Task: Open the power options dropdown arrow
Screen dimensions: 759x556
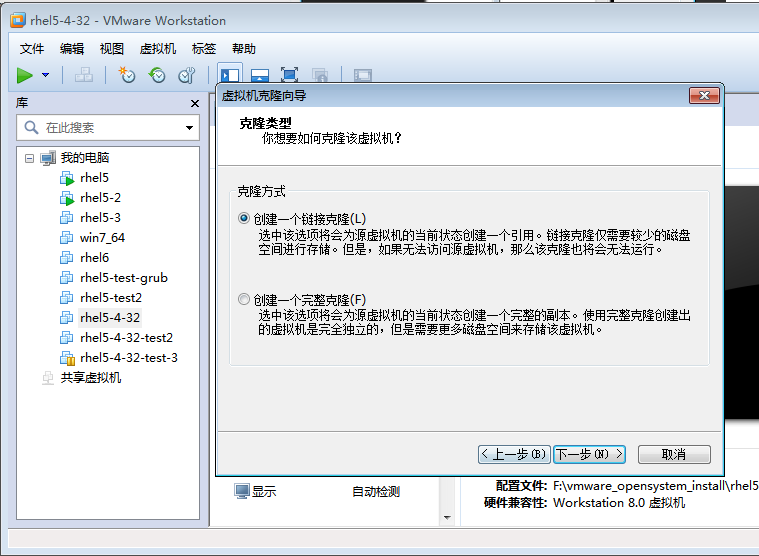Action: click(x=46, y=75)
